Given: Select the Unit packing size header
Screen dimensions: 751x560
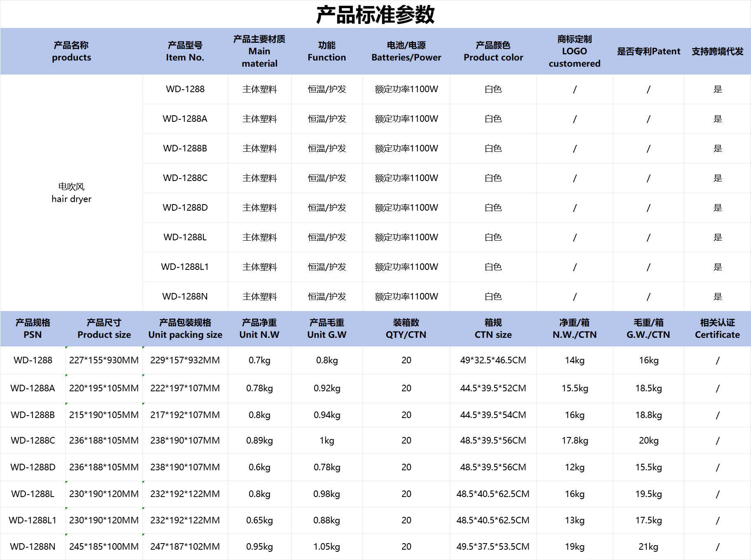Looking at the screenshot, I should click(x=185, y=329).
